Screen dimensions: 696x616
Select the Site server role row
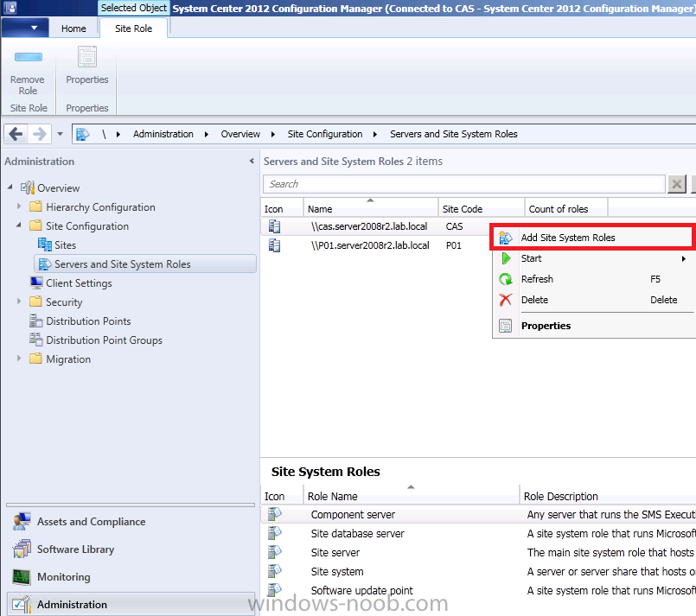click(478, 553)
